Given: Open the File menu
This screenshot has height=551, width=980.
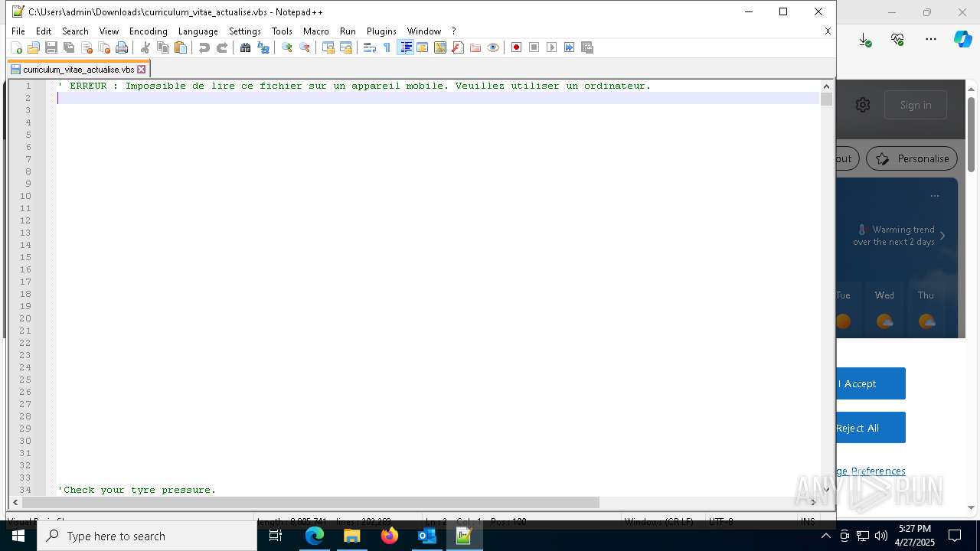Looking at the screenshot, I should 18,31.
